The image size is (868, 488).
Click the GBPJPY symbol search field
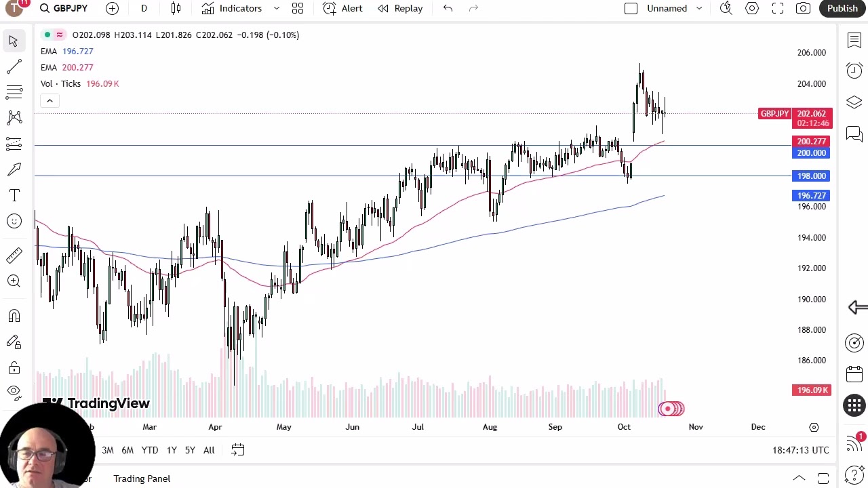(x=64, y=8)
